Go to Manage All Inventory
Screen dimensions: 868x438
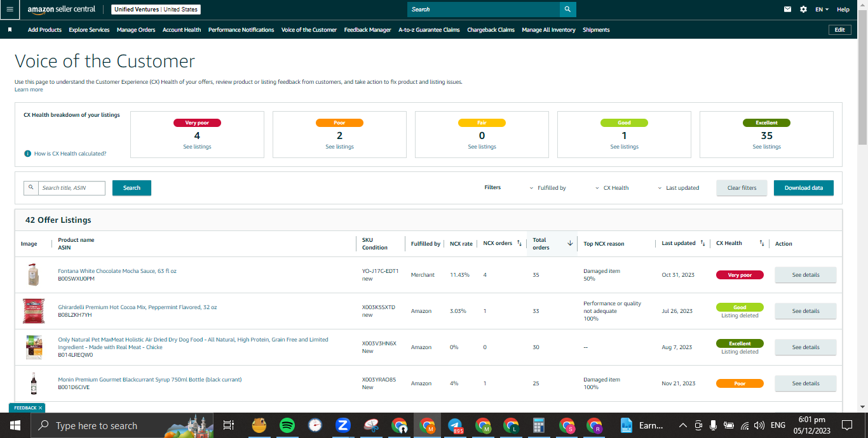[x=549, y=30]
